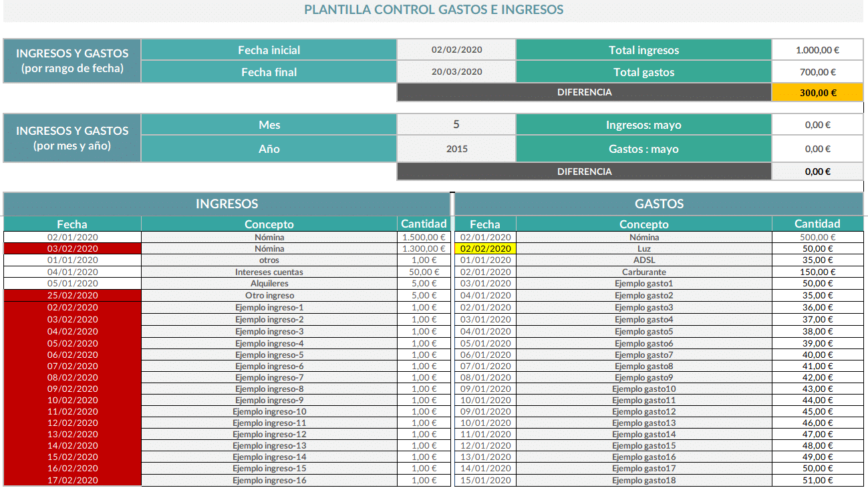
Task: Select the yellow highlighted 02/02/2020 gastos cell
Action: (x=485, y=248)
